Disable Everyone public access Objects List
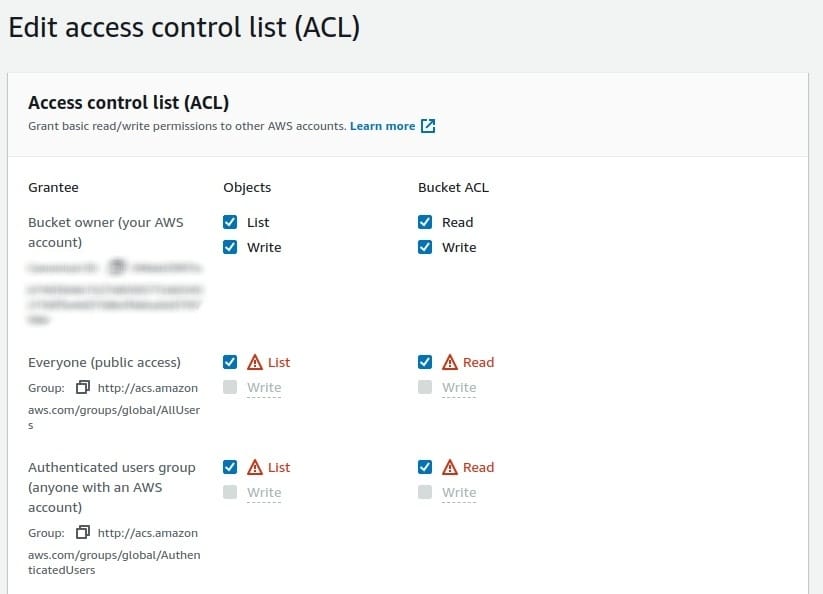823x594 pixels. point(231,362)
